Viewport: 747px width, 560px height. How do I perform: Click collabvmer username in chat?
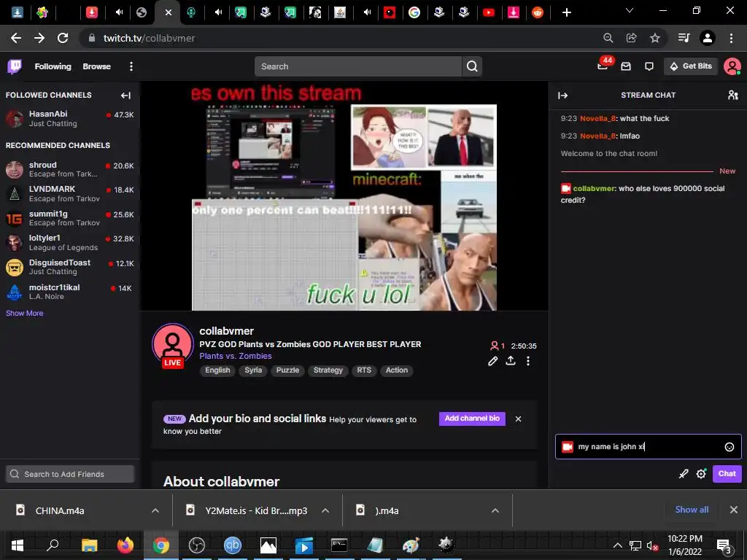(594, 189)
